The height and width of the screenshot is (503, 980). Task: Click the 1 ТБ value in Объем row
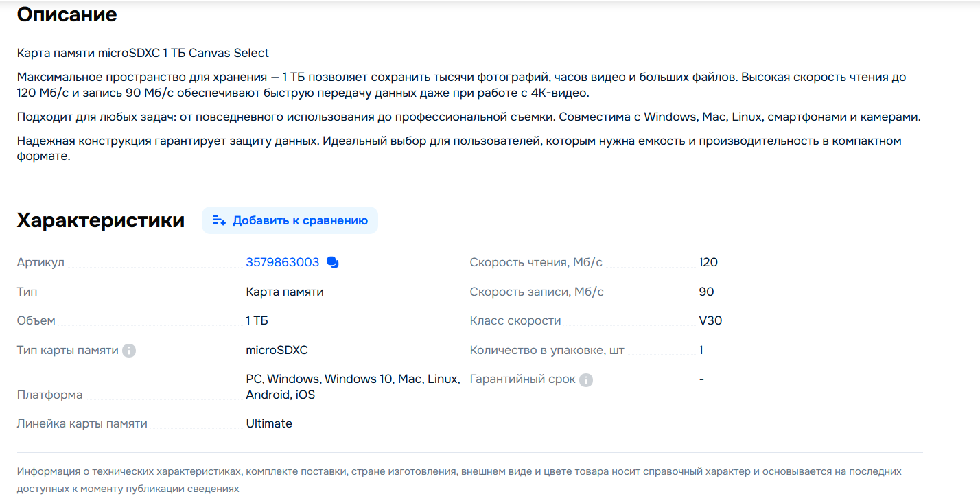[x=257, y=320]
